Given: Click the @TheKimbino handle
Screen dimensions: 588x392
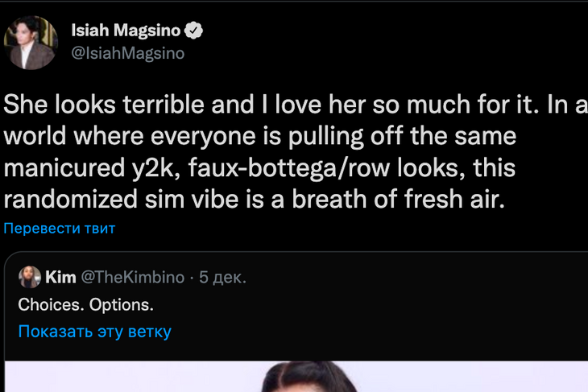Looking at the screenshot, I should click(132, 278).
